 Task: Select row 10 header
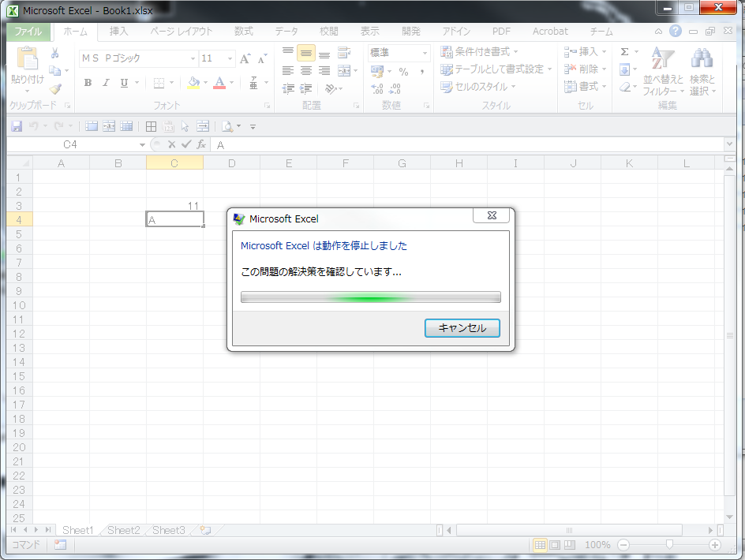pyautogui.click(x=19, y=305)
